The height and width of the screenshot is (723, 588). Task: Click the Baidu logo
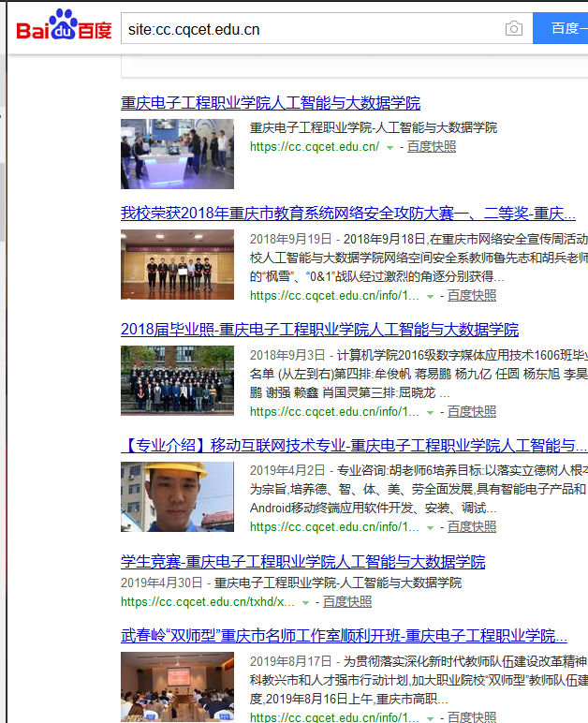64,25
